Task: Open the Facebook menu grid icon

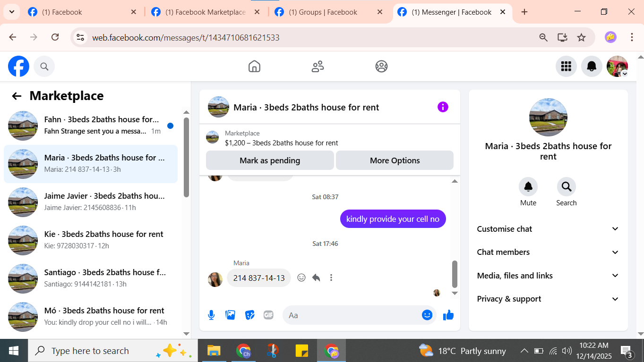Action: point(566,67)
